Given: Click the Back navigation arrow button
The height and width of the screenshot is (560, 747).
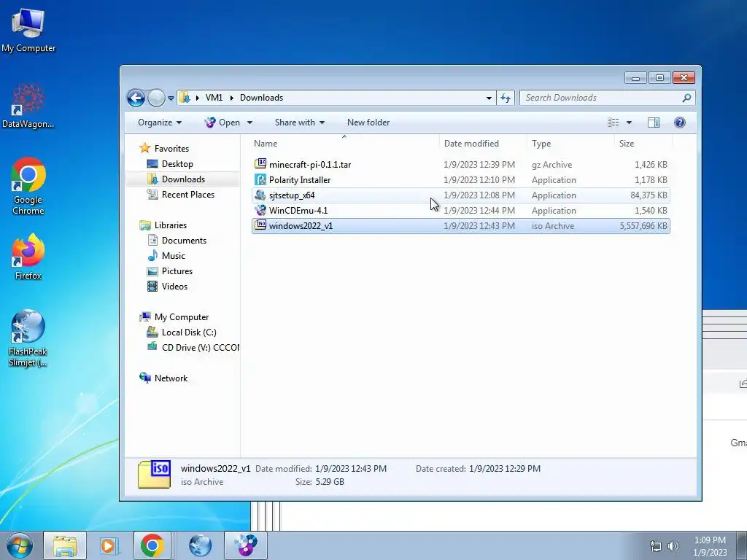Looking at the screenshot, I should (x=136, y=98).
